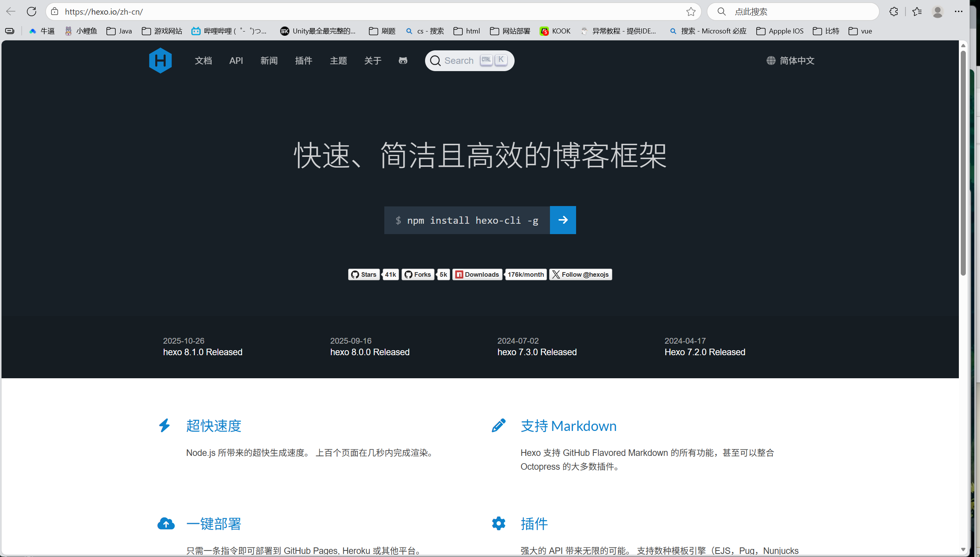980x557 pixels.
Task: Go to the 插件 nav menu item
Action: click(x=304, y=60)
